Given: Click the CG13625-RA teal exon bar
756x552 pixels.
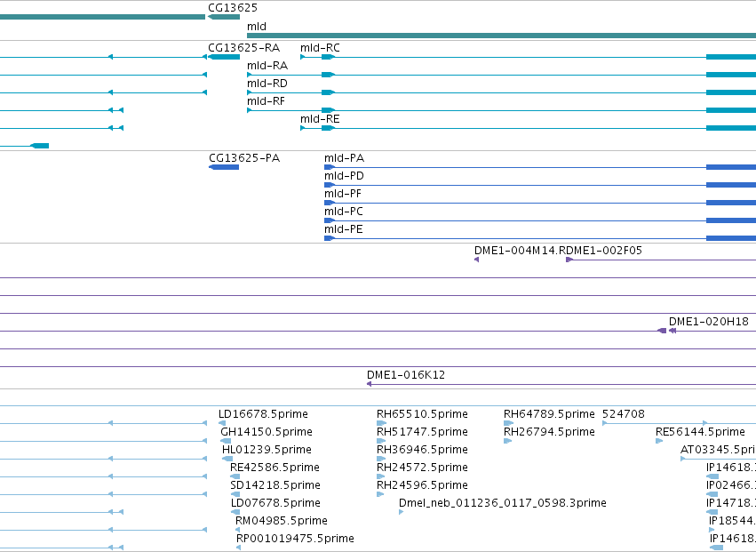Looking at the screenshot, I should pos(224,57).
